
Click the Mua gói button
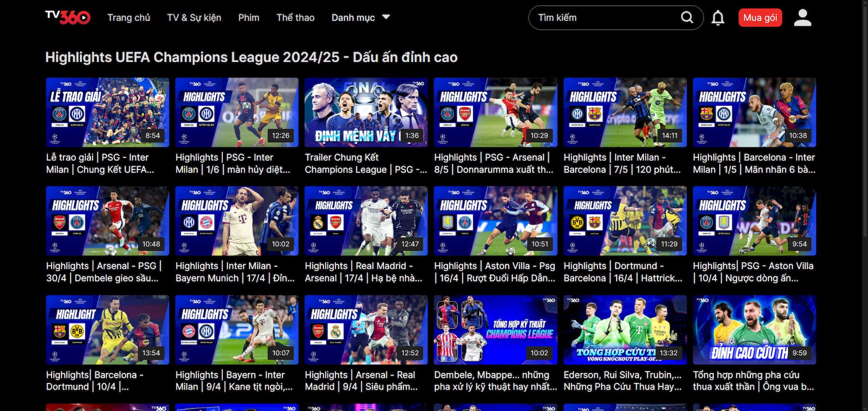click(x=760, y=18)
